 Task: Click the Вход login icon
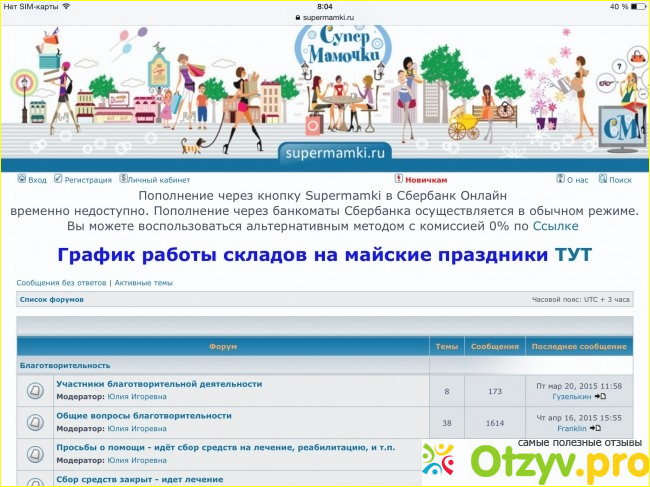22,179
